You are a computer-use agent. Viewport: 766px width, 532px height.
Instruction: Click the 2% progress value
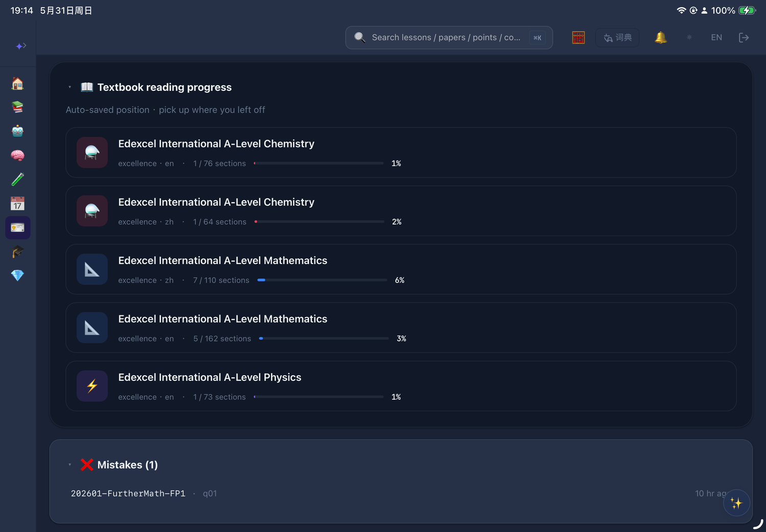tap(397, 222)
